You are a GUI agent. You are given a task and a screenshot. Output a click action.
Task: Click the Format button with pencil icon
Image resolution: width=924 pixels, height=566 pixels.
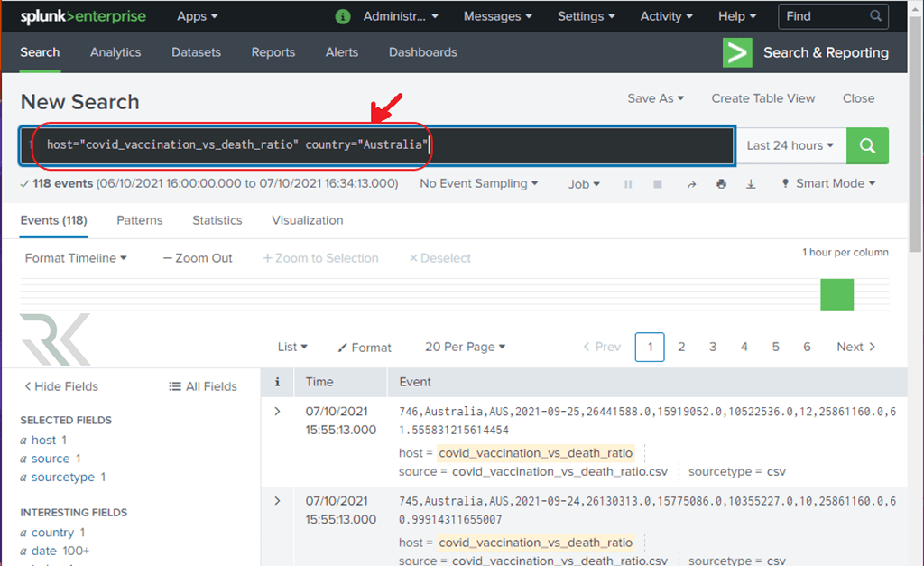tap(365, 348)
